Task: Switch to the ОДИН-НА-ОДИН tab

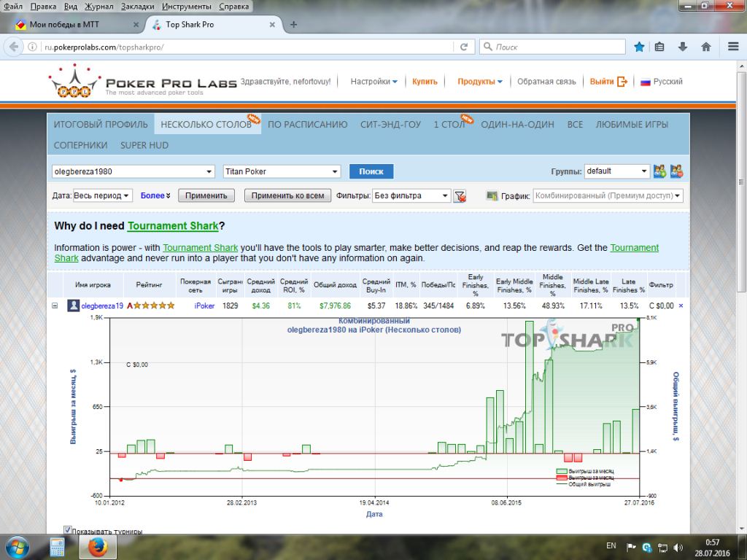Action: click(517, 124)
